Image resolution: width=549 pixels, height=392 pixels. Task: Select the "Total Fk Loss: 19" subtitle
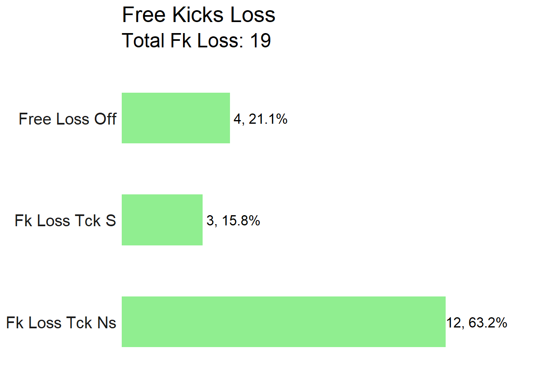pos(196,41)
